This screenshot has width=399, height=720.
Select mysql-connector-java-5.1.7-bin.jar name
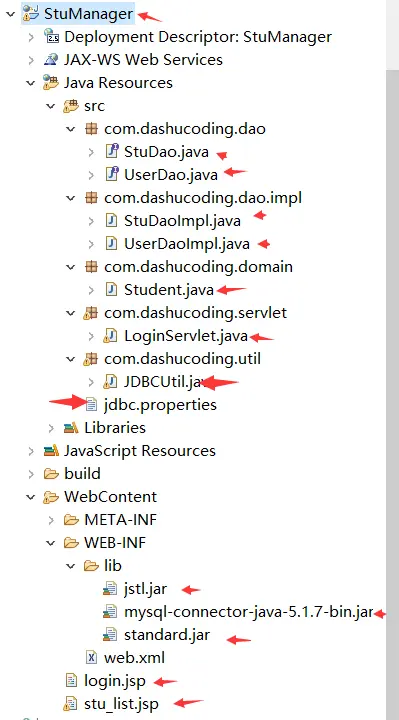click(248, 612)
